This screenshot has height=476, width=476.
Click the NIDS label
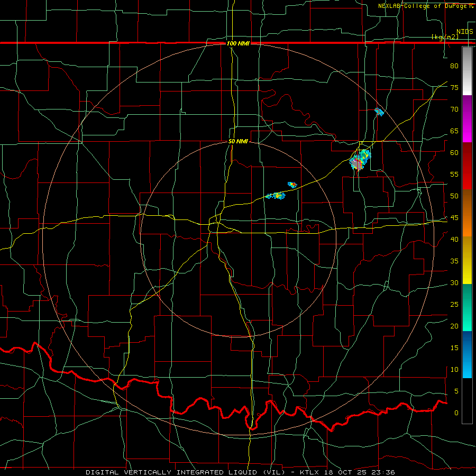[x=464, y=32]
